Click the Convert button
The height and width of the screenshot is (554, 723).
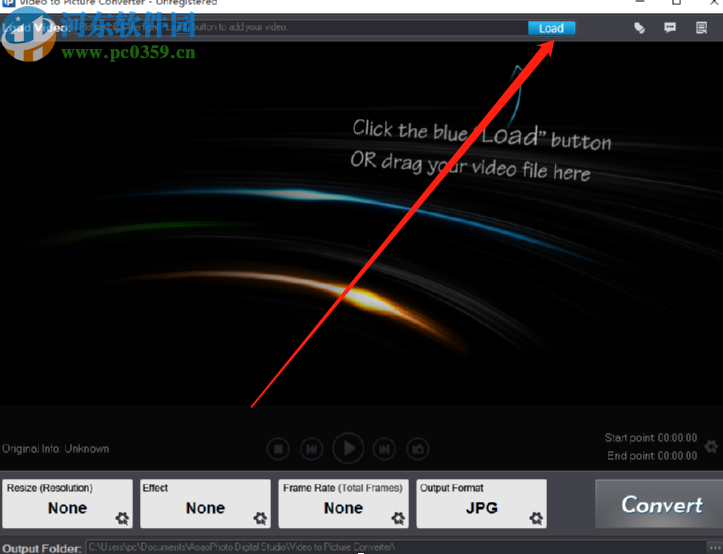(660, 504)
